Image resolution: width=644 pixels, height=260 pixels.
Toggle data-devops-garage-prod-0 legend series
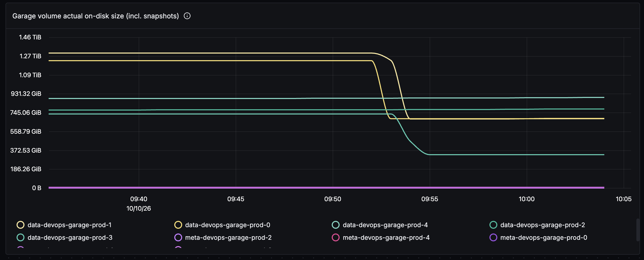[222, 225]
